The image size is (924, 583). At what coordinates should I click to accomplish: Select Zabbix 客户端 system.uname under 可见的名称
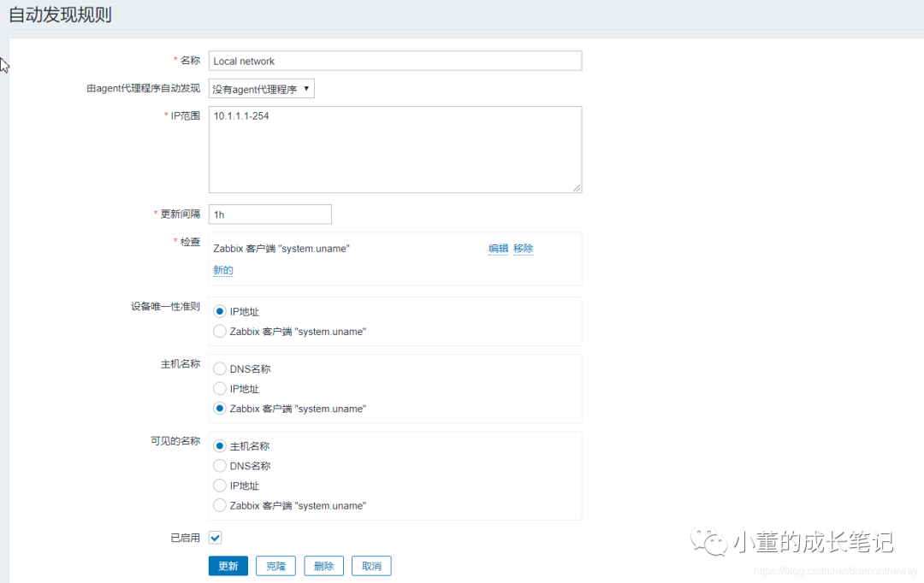[x=220, y=505]
